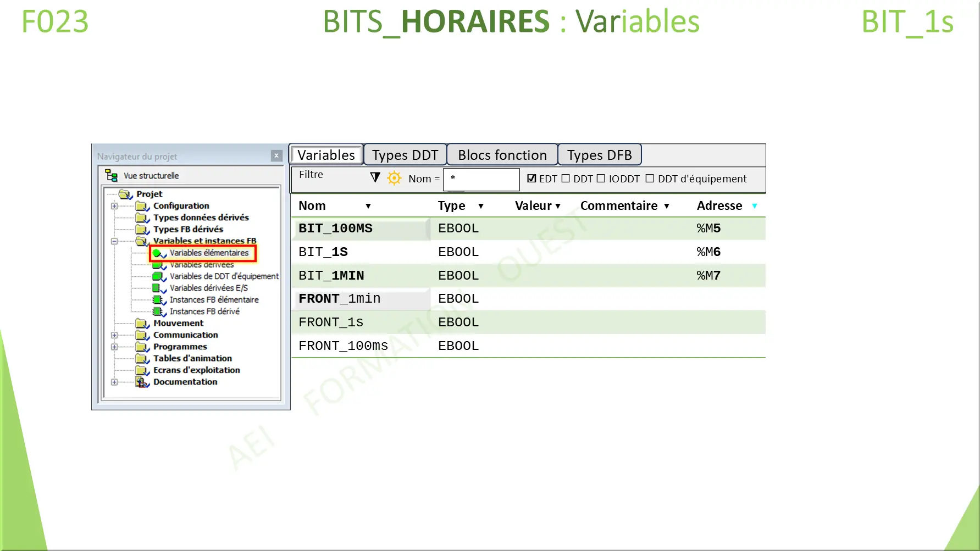The height and width of the screenshot is (551, 980).
Task: Open the Nom column sort dropdown
Action: tap(368, 206)
